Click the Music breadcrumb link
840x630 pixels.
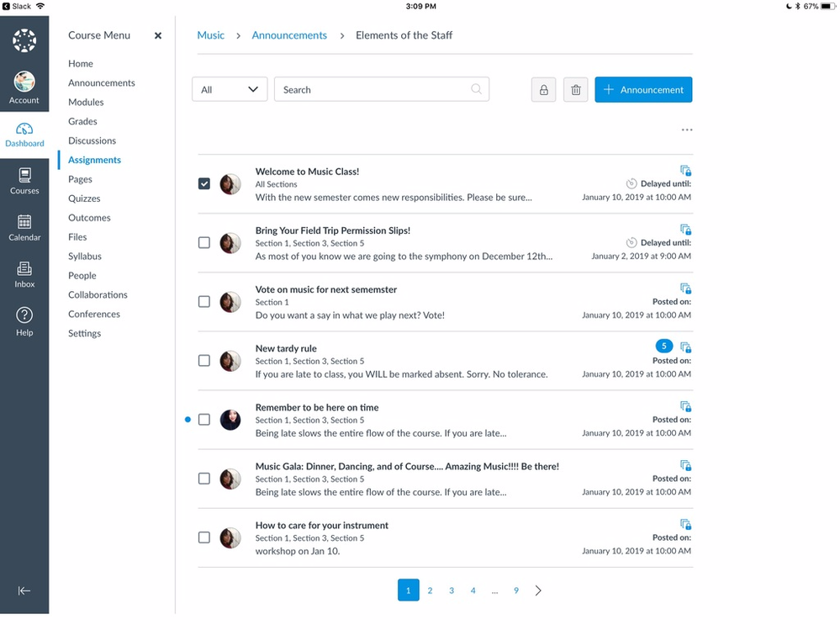tap(211, 35)
